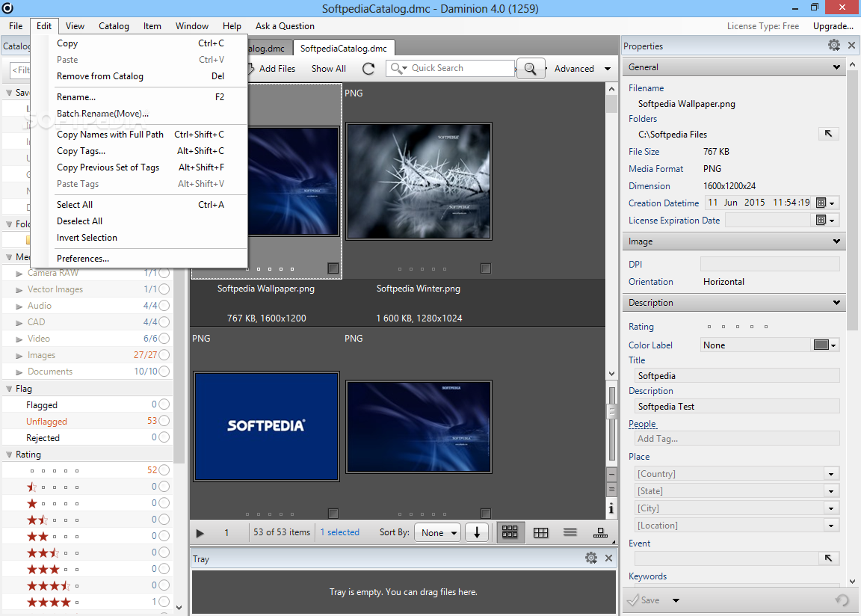Screen dimensions: 861x616
Task: Click the slideshow play button
Action: tap(200, 533)
